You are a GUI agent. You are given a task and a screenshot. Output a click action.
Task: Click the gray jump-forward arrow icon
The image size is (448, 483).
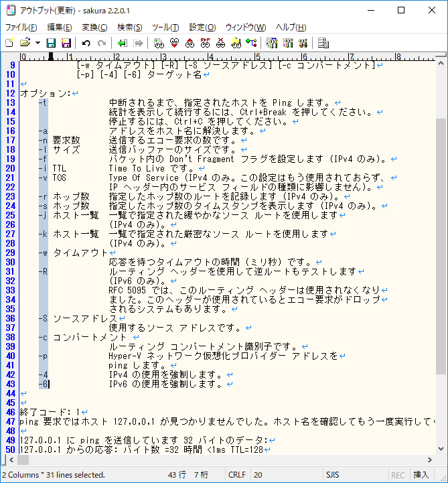pyautogui.click(x=138, y=43)
